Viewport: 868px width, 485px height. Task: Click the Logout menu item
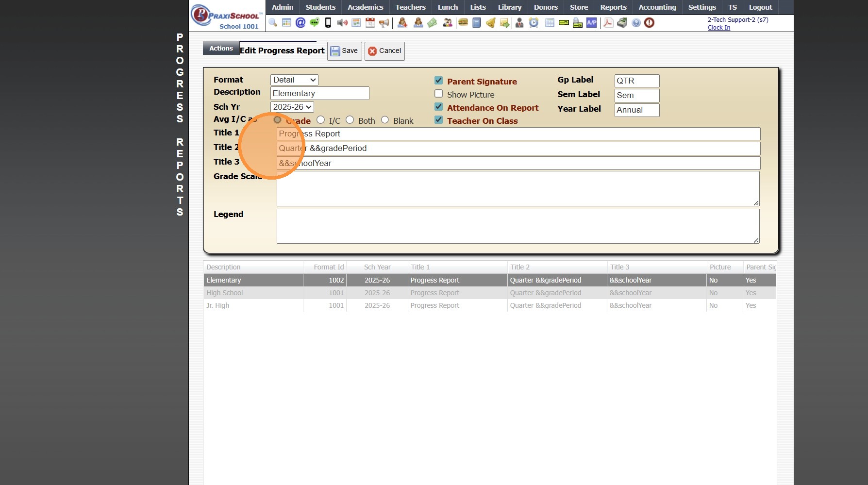click(x=760, y=7)
